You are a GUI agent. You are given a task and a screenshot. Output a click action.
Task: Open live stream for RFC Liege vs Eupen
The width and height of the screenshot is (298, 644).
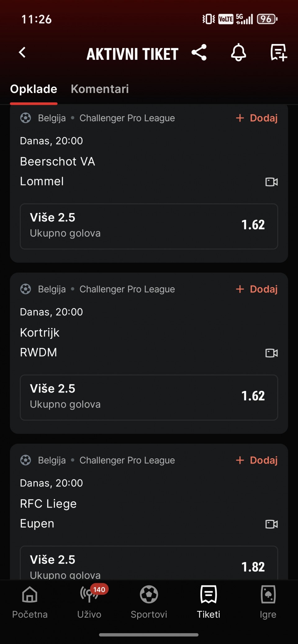pyautogui.click(x=271, y=524)
